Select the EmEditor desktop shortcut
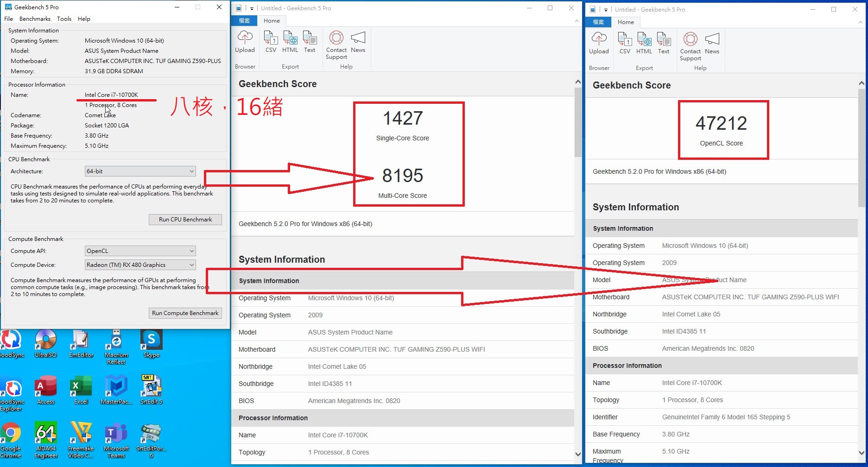 pyautogui.click(x=81, y=344)
